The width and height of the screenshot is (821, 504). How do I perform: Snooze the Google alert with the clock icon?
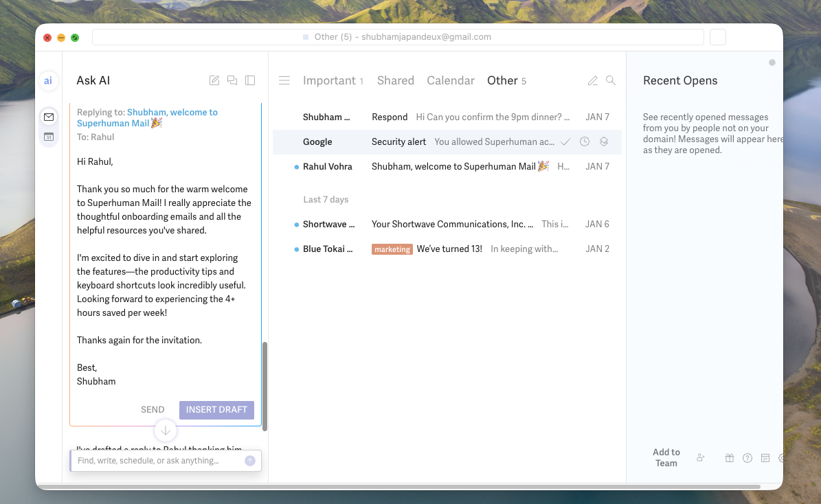coord(584,141)
